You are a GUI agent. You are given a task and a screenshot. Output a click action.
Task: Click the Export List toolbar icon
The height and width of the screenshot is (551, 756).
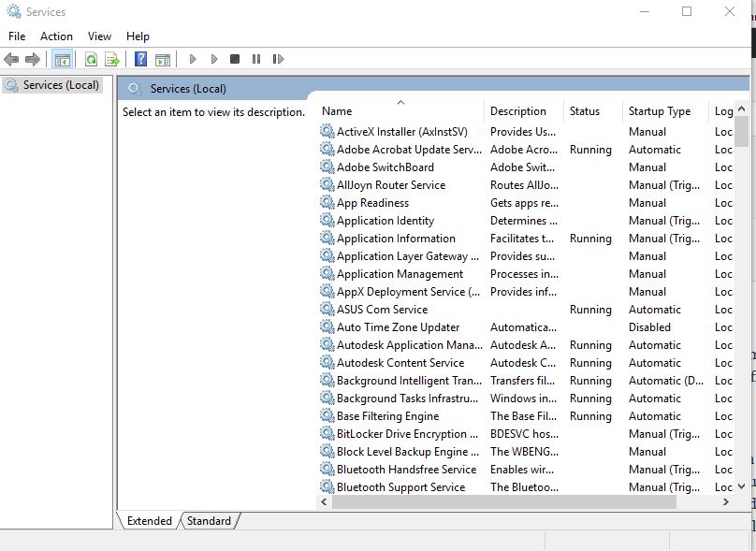pyautogui.click(x=112, y=60)
